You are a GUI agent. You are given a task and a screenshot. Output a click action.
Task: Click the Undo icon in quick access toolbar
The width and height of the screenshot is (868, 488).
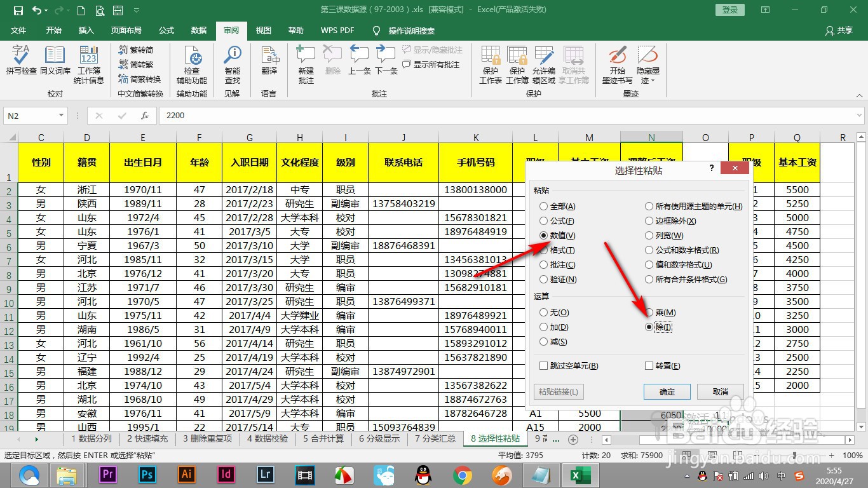pyautogui.click(x=36, y=10)
